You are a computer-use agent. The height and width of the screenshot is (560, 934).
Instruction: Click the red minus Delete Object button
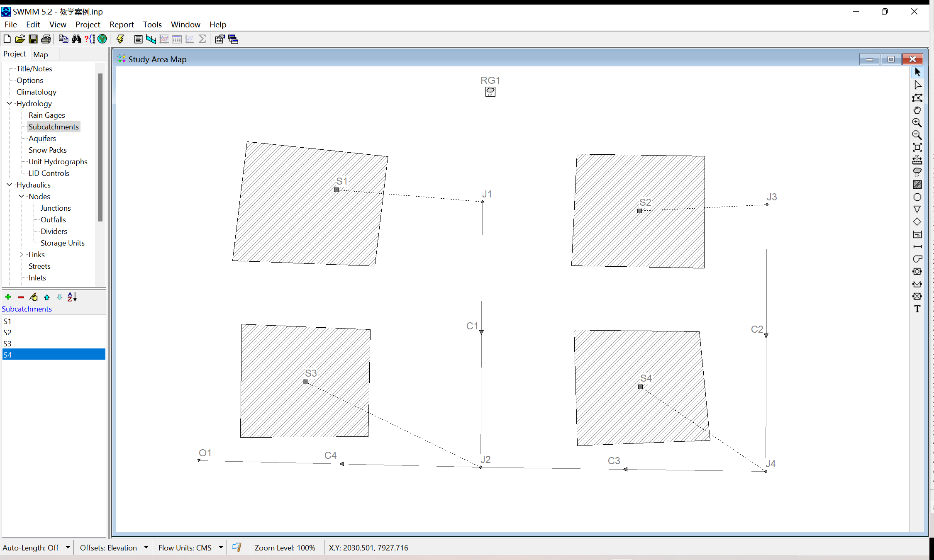[21, 297]
